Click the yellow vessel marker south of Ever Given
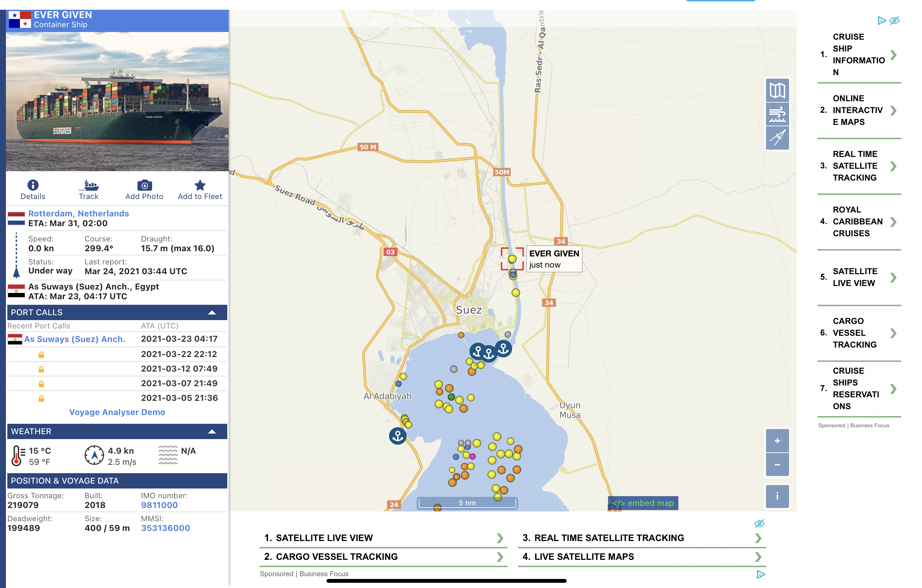This screenshot has height=588, width=922. pos(516,293)
